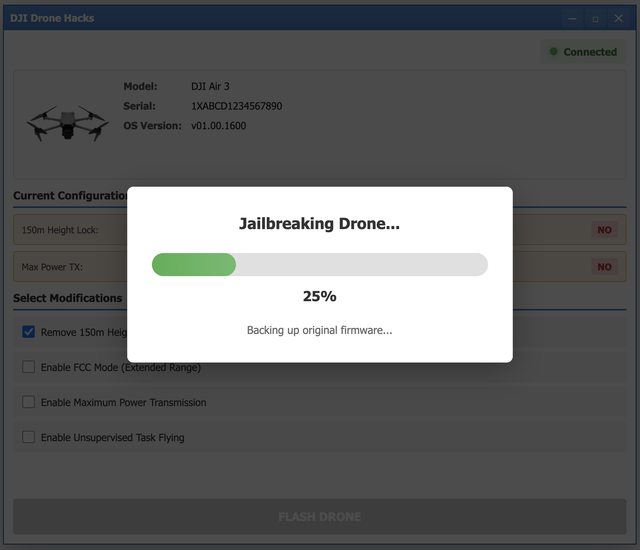Click the serial number 1XABCD1234567890
The width and height of the screenshot is (640, 550).
point(236,106)
